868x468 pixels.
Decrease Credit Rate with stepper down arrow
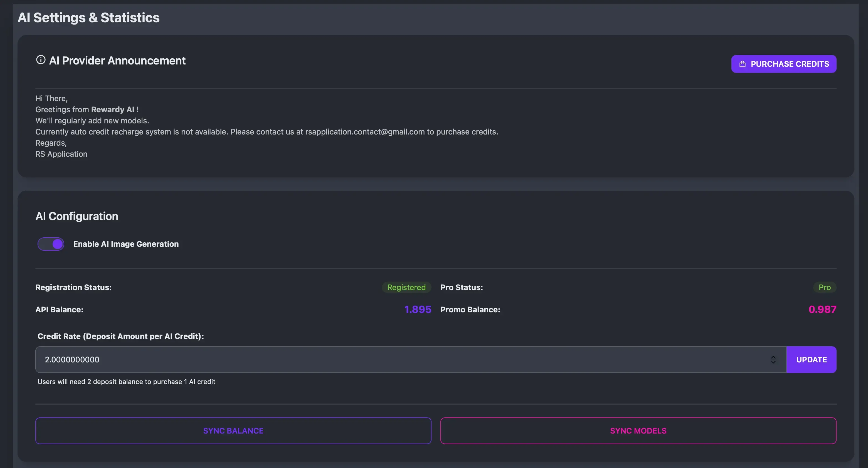[x=773, y=362]
